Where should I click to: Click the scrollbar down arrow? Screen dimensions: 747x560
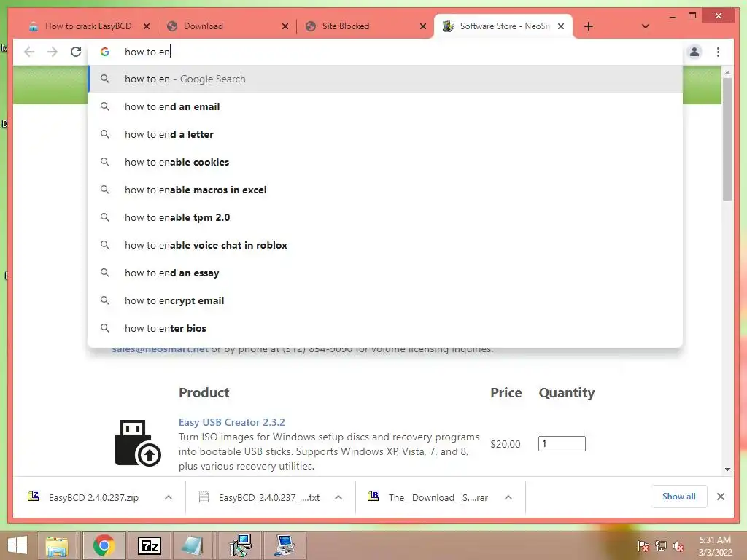(x=727, y=470)
